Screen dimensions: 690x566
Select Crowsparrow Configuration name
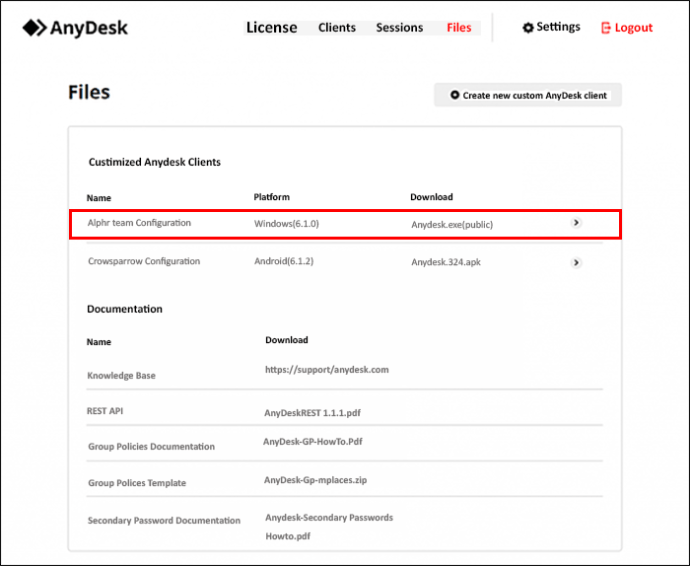tap(144, 261)
